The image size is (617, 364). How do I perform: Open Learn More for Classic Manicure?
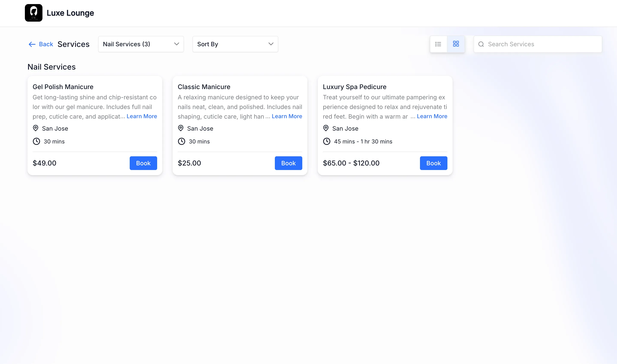click(287, 116)
